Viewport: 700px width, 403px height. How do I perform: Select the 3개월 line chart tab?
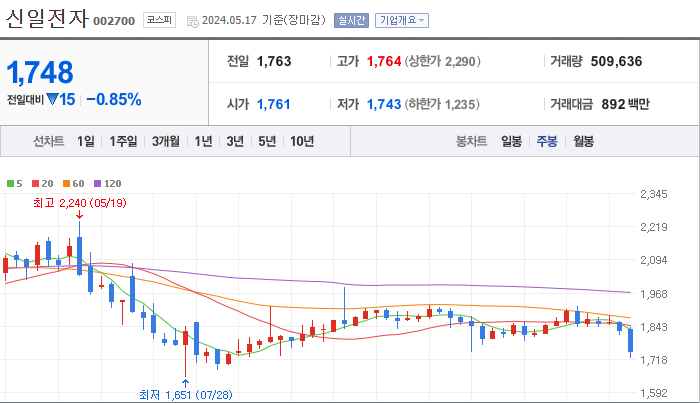[x=166, y=141]
